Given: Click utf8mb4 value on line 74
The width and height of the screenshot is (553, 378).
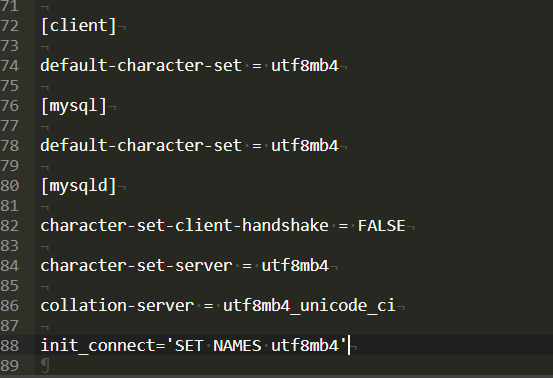Looking at the screenshot, I should click(x=305, y=66).
